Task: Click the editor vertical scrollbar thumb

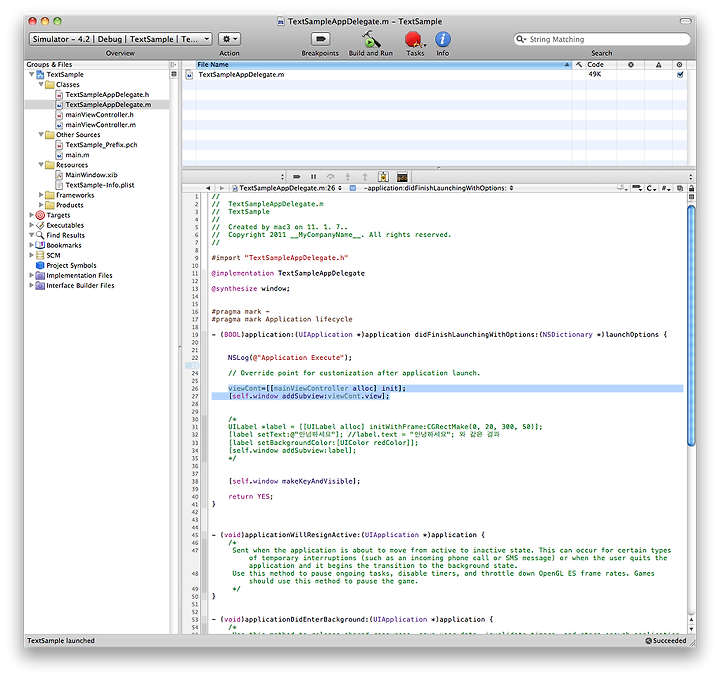Action: tap(691, 325)
